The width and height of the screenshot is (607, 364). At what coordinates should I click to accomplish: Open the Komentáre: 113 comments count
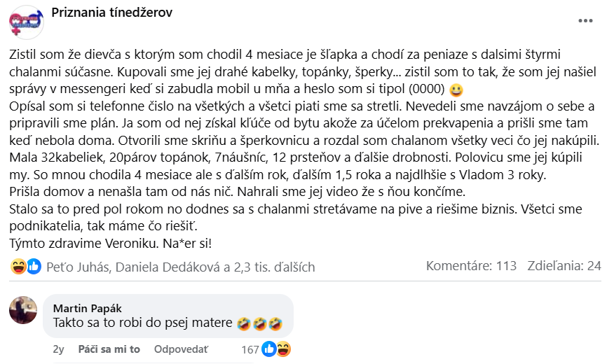point(471,266)
